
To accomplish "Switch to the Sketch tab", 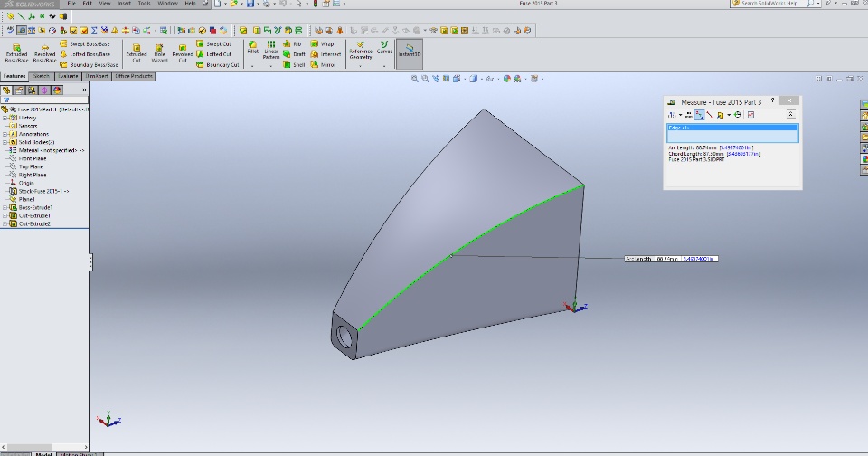I will (42, 77).
